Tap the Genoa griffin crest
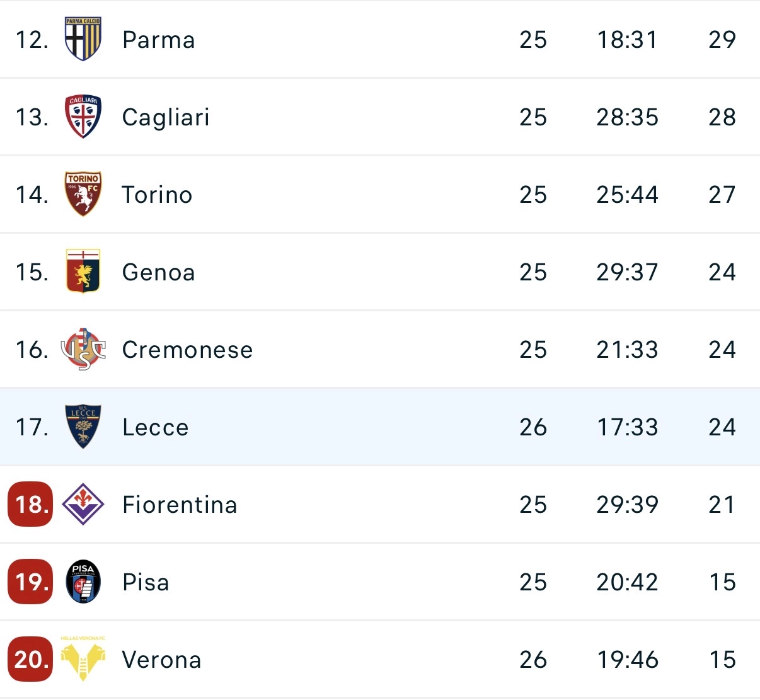The height and width of the screenshot is (700, 760). tap(83, 272)
